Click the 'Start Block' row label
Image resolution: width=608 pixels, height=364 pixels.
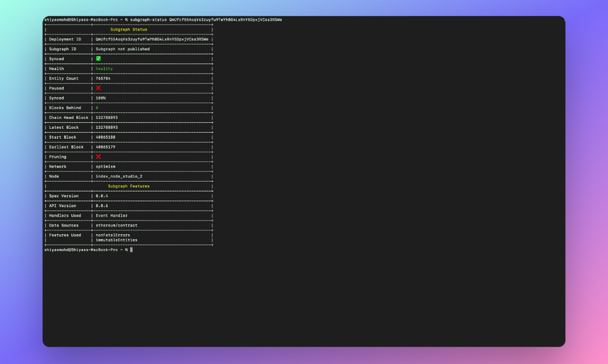pos(63,137)
